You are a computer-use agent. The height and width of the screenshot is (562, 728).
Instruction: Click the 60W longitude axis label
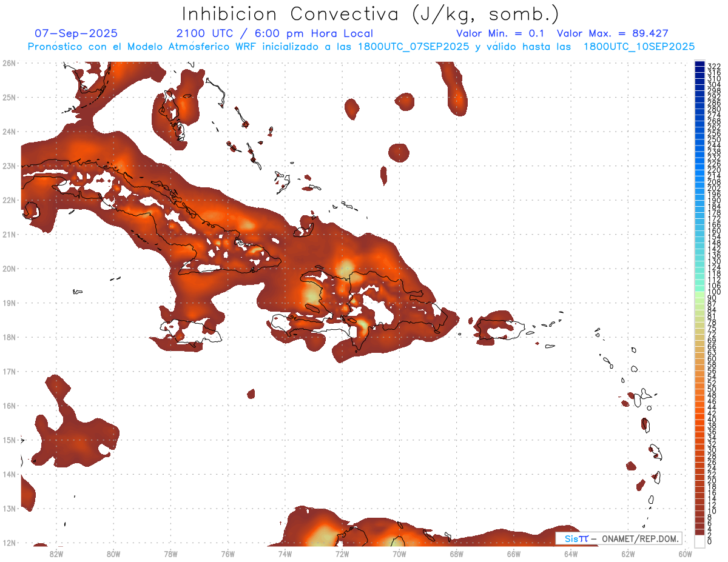coord(685,553)
